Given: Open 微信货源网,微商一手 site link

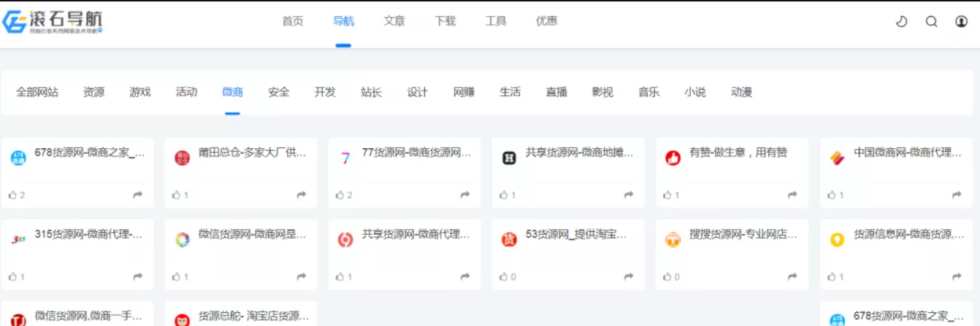Looking at the screenshot, I should click(89, 317).
